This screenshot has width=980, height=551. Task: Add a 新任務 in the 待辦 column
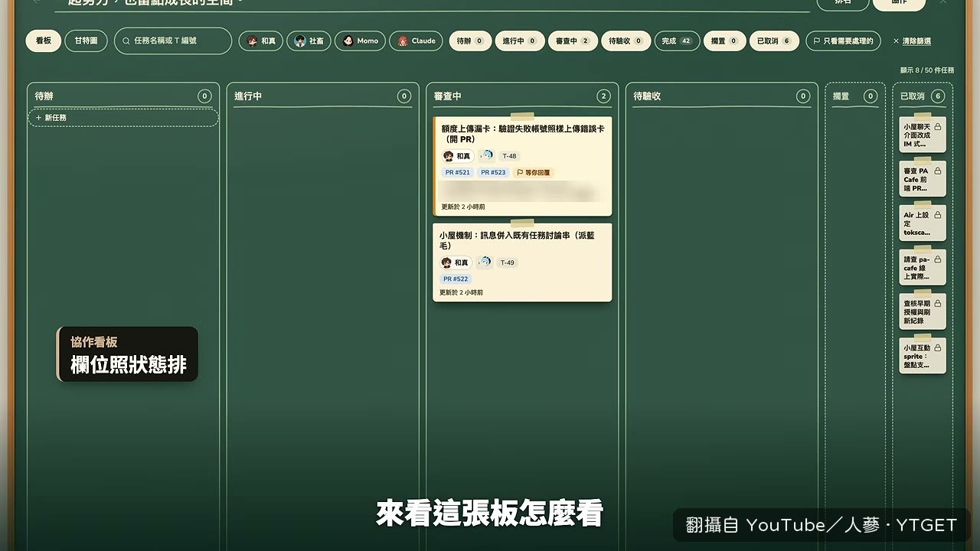(x=123, y=118)
